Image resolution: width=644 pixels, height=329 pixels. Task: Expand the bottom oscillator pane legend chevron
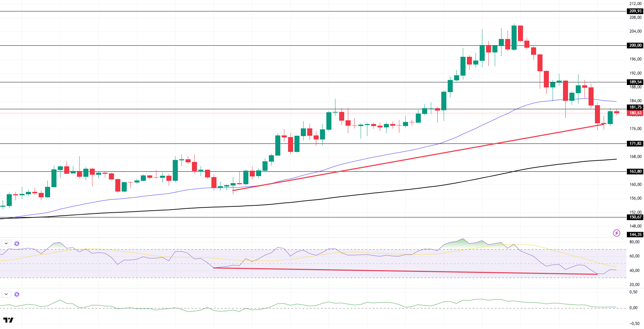pyautogui.click(x=6, y=294)
